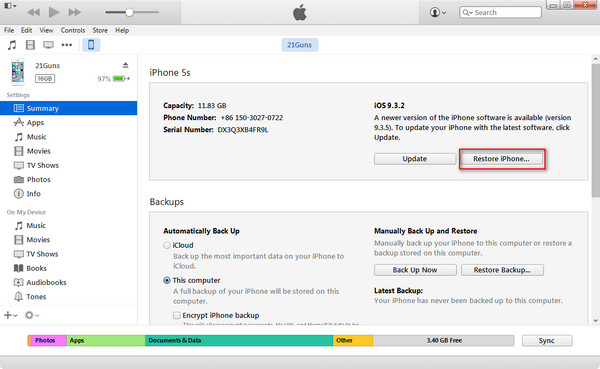Click the Previous track rewind button
The image size is (600, 369).
tap(33, 12)
